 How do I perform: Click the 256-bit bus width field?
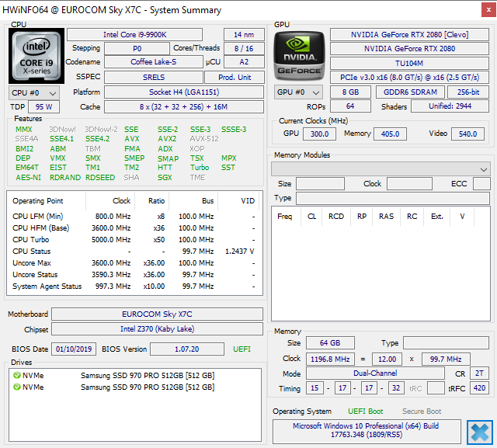coord(468,92)
